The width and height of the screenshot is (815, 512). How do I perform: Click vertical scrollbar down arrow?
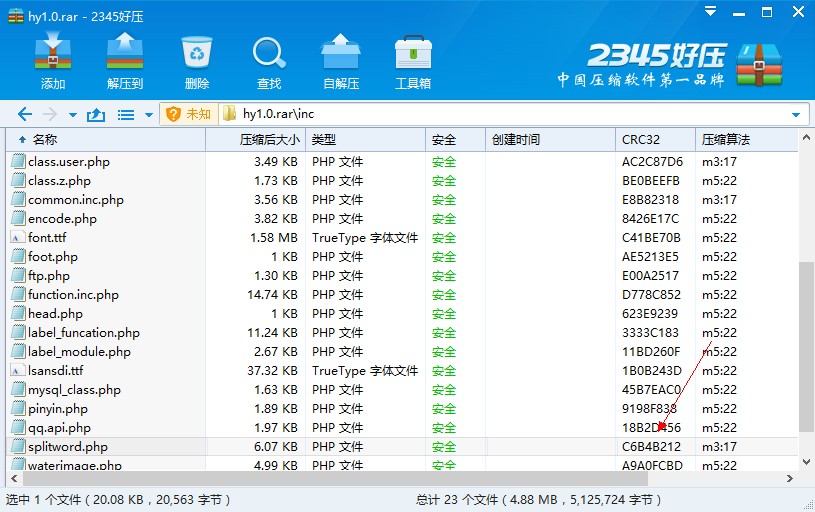[806, 462]
